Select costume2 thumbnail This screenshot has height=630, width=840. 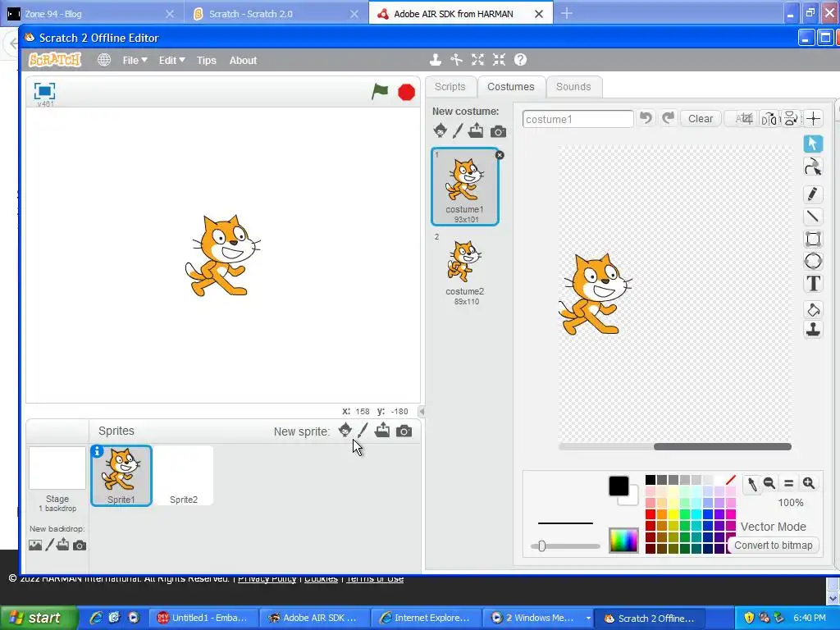[465, 269]
